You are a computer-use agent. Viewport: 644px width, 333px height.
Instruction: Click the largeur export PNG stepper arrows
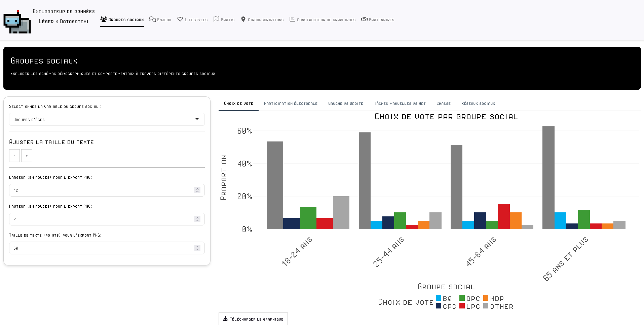pos(197,190)
